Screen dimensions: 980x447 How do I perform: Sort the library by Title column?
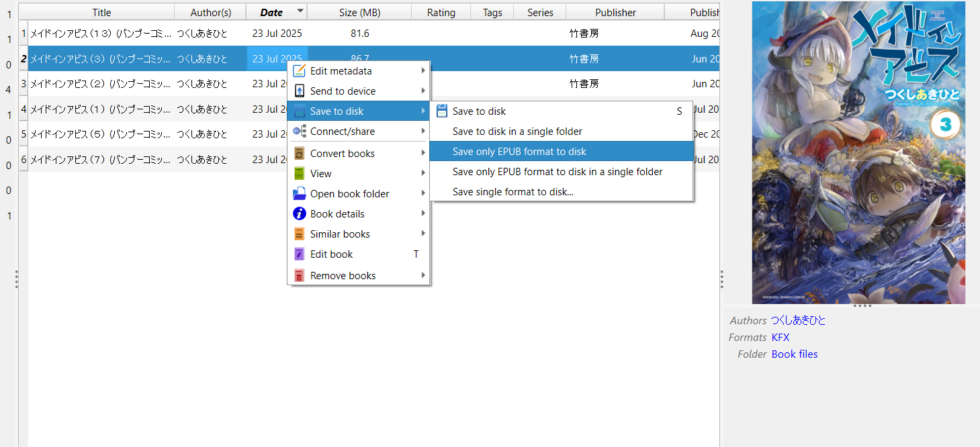pos(101,12)
